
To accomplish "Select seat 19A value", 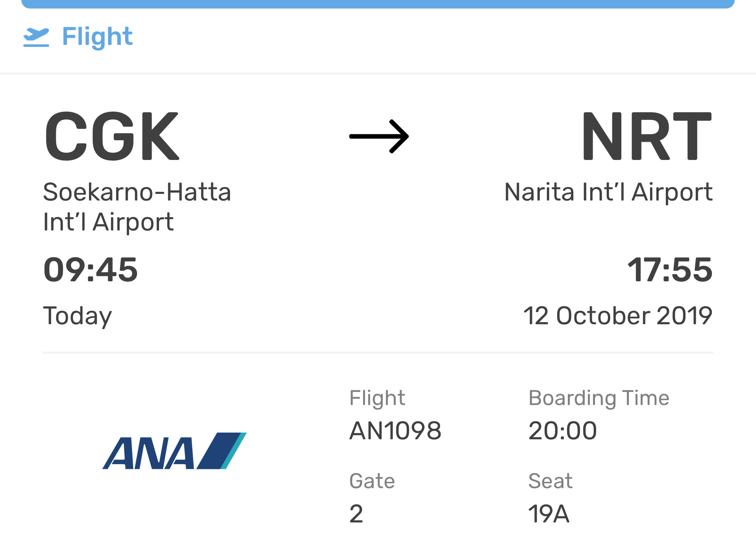I will (548, 514).
